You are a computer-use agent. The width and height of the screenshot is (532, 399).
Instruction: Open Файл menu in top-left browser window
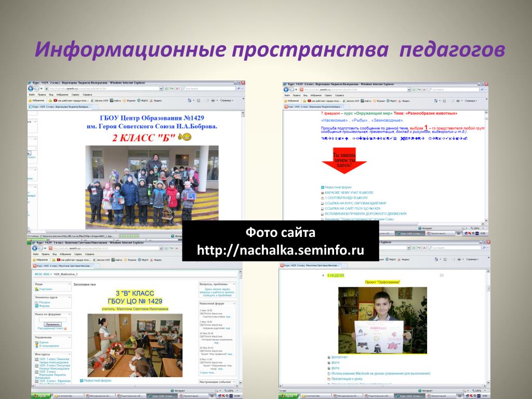(32, 95)
